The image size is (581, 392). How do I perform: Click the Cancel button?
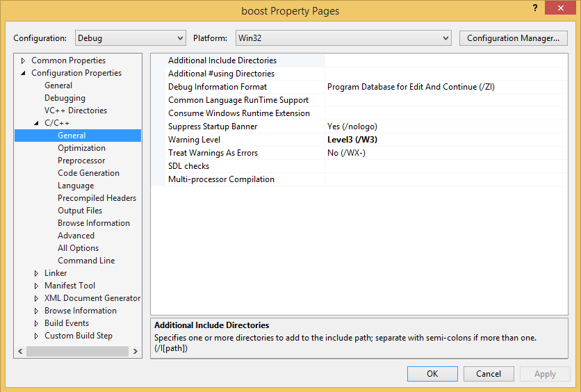489,374
